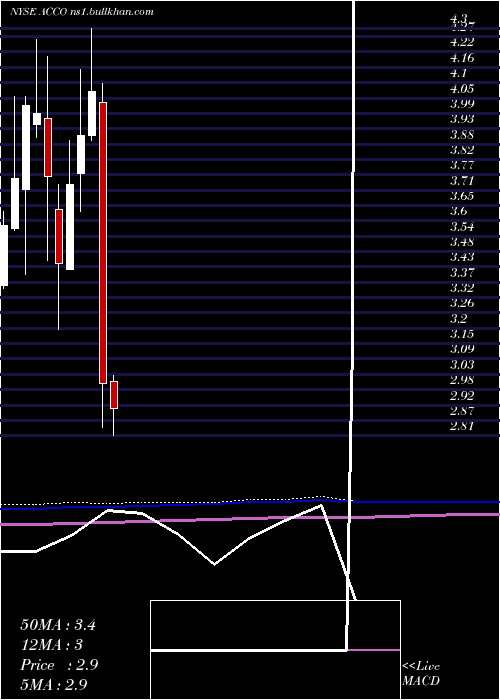500x700 pixels.
Task: Click the tall red candlestick falling to 2.98
Action: coord(103,243)
